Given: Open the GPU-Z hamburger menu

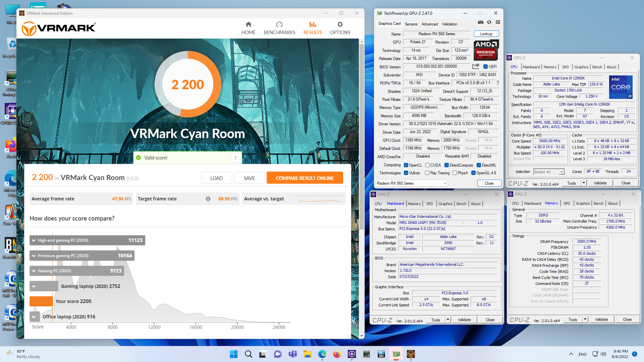Looking at the screenshot, I should tap(498, 22).
